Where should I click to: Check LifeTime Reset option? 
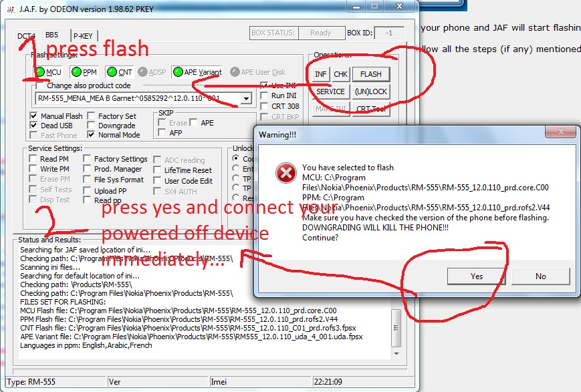[158, 170]
